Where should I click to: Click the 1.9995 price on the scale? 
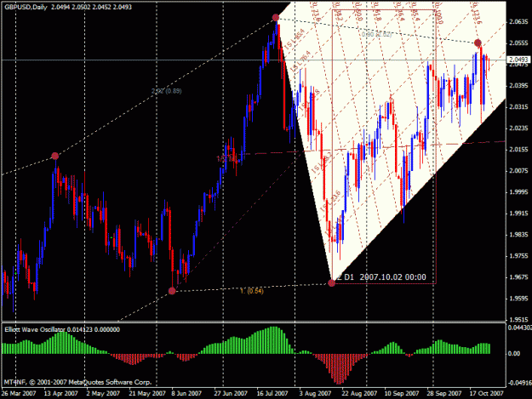tap(518, 192)
